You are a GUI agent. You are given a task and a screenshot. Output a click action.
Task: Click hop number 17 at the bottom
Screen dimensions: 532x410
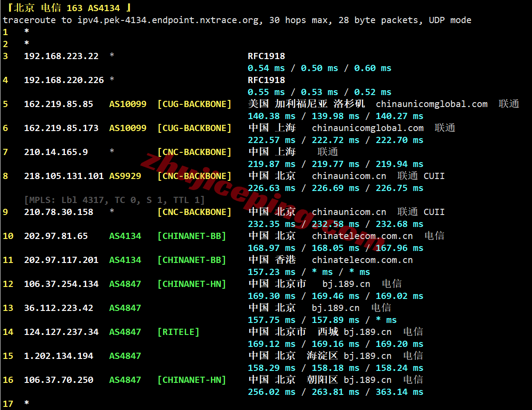click(8, 404)
